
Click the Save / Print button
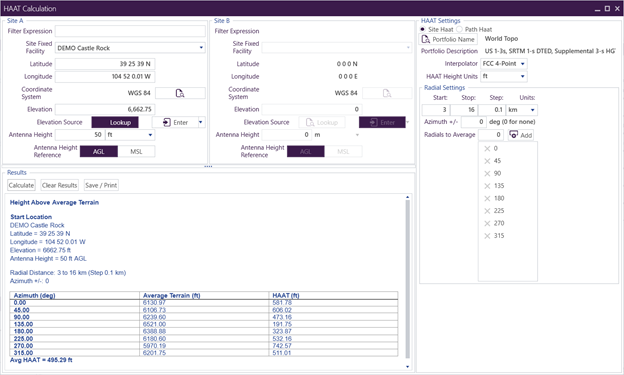pos(101,185)
